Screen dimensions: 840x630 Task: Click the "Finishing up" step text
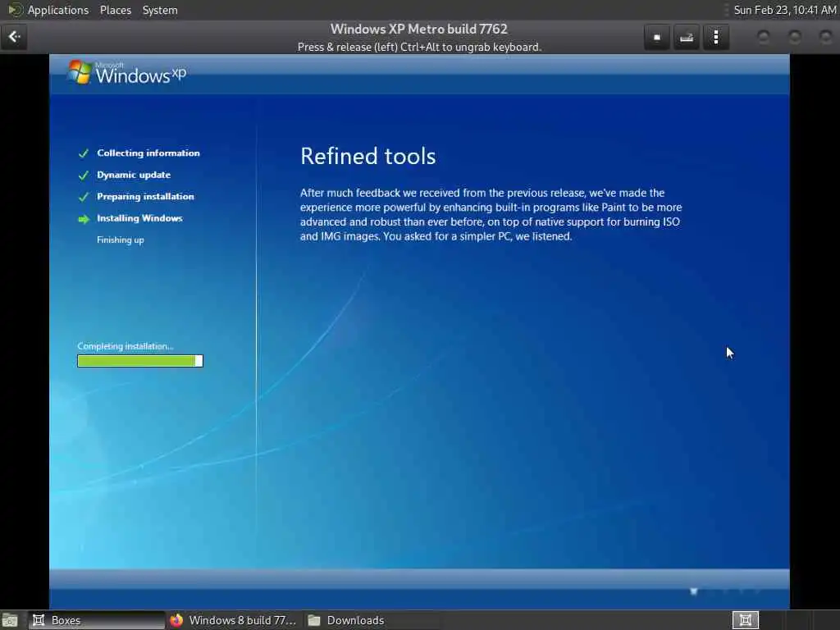(x=120, y=240)
